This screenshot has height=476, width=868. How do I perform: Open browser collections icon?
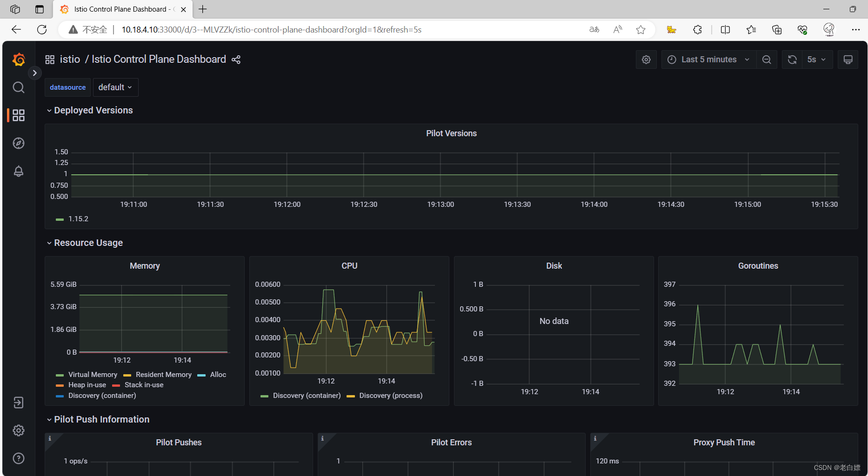[776, 30]
